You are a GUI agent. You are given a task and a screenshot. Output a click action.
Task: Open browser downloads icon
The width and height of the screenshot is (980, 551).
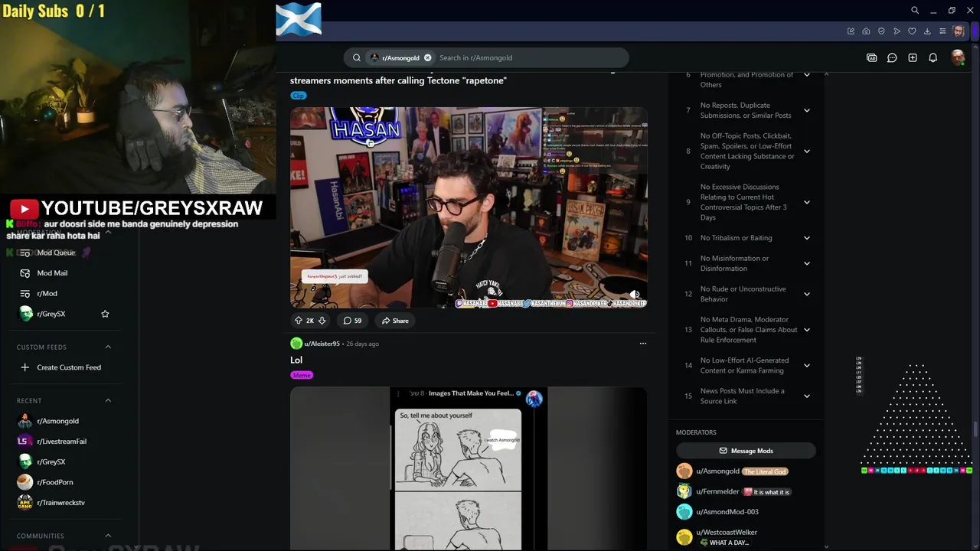tap(927, 31)
